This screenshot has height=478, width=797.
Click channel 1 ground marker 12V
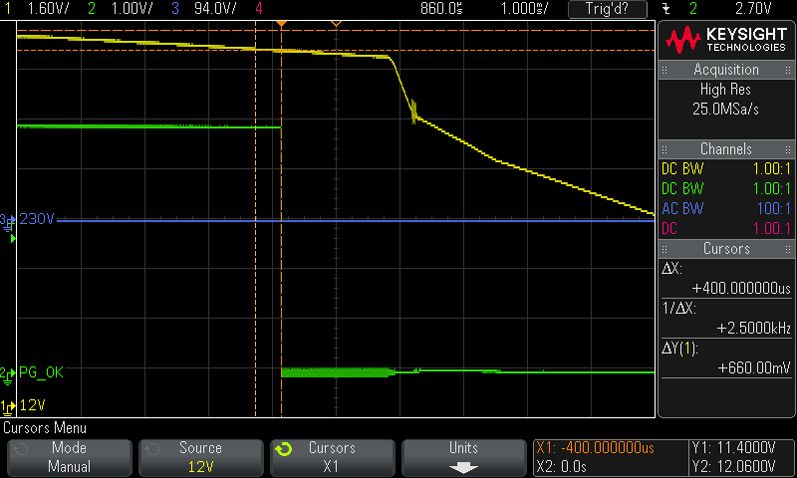coord(23,406)
